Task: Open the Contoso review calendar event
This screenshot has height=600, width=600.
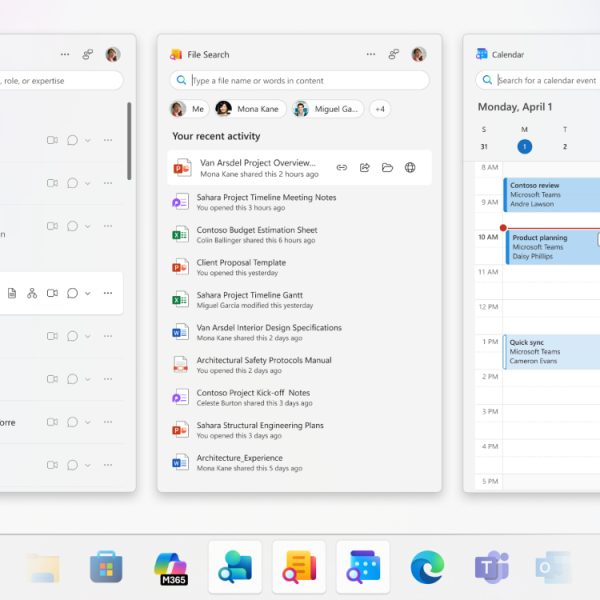Action: (x=551, y=195)
